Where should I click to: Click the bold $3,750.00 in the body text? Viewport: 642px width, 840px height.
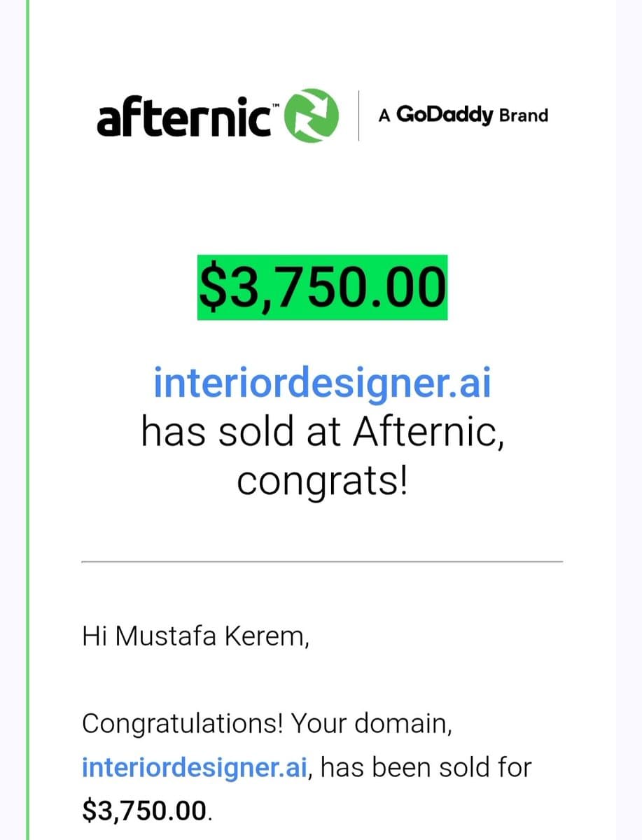click(144, 811)
